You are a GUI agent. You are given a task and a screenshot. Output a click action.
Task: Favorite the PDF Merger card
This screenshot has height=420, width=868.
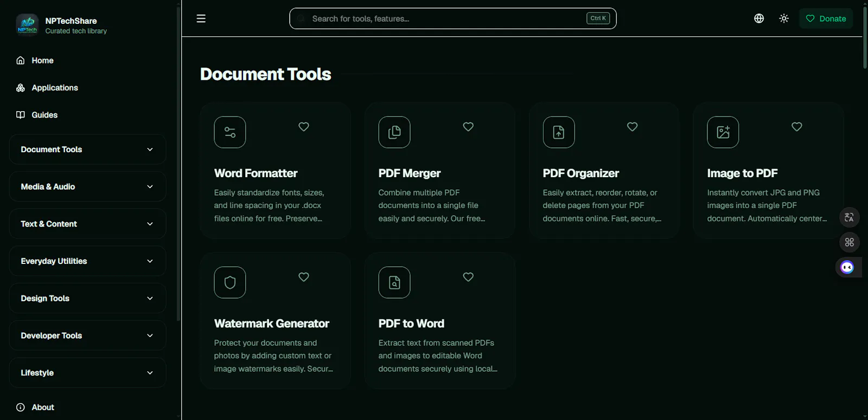click(468, 127)
